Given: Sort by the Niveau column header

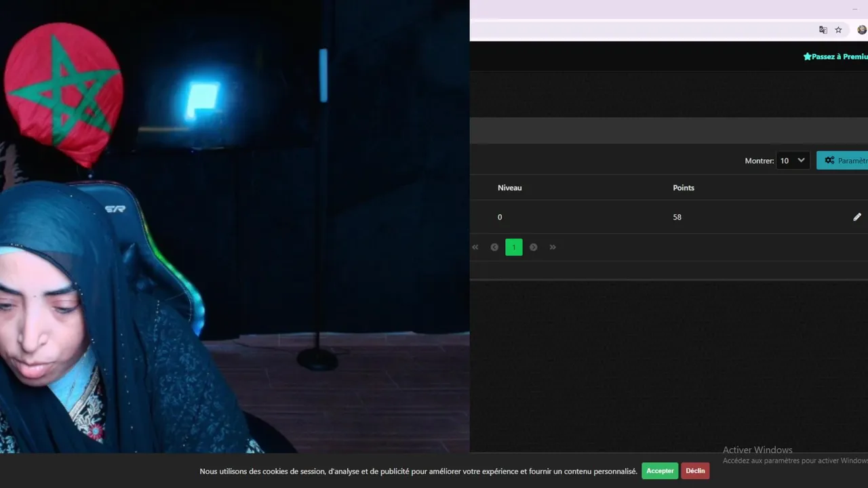Looking at the screenshot, I should tap(510, 188).
